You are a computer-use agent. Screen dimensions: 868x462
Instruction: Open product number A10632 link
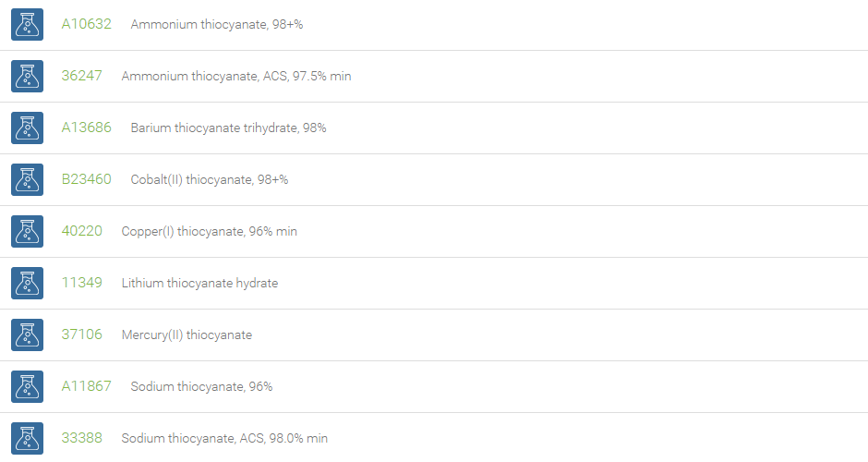87,24
